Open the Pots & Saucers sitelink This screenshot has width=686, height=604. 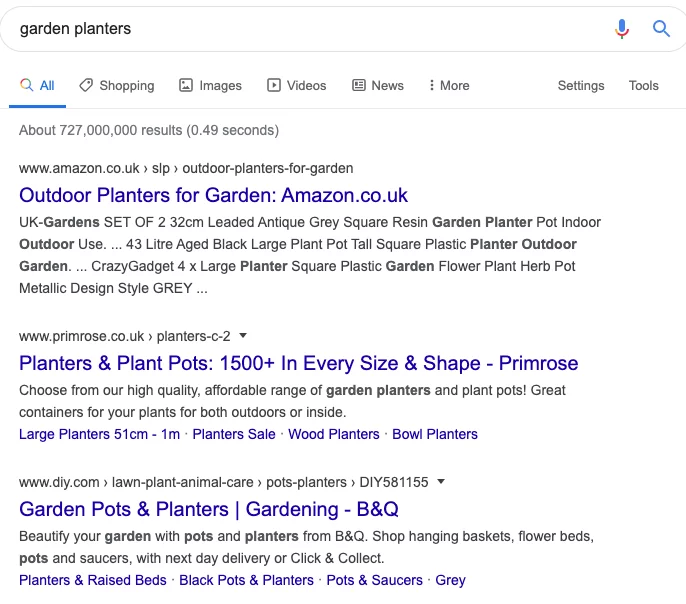(x=375, y=580)
